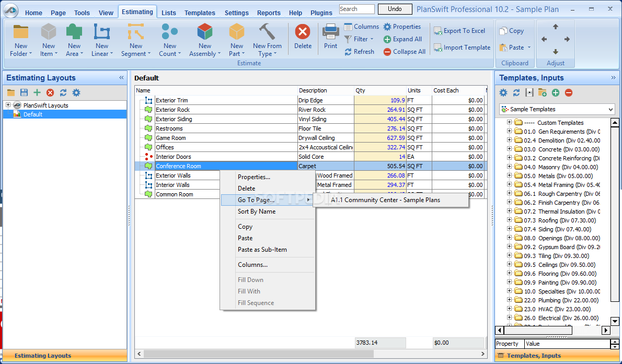Switch to the Reports tab

(269, 13)
